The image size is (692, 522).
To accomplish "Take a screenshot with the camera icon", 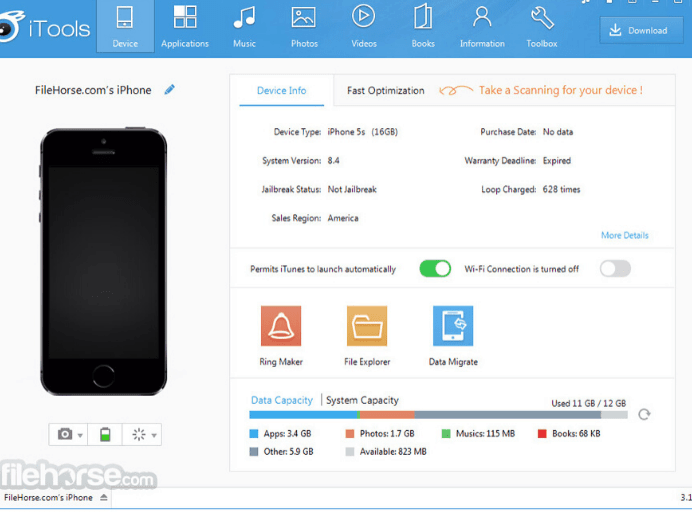I will tap(65, 434).
